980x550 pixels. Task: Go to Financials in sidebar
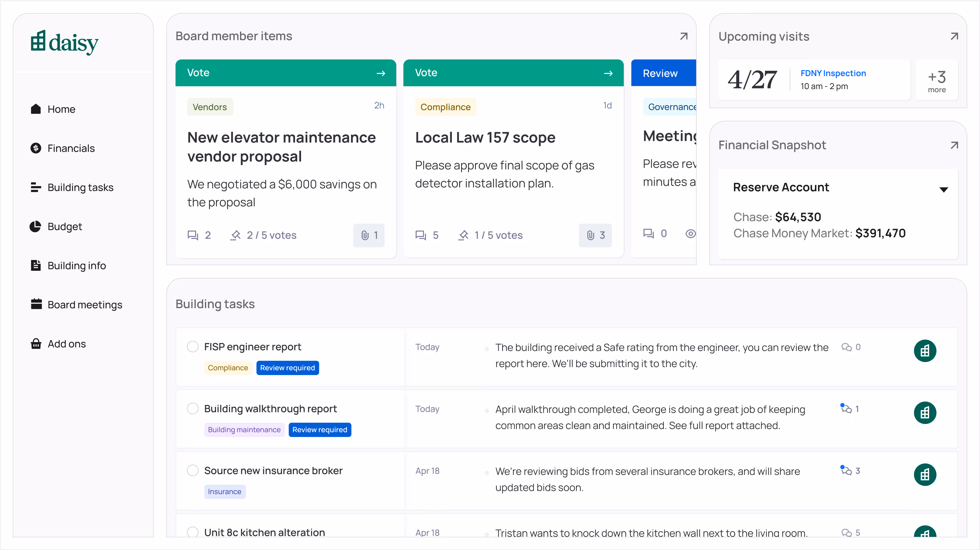71,148
